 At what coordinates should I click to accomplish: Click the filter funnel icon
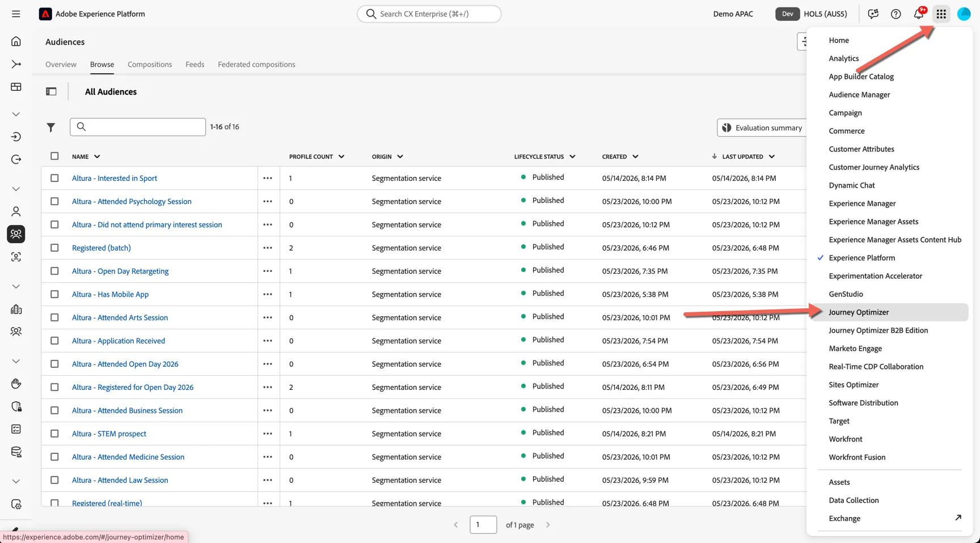(51, 128)
